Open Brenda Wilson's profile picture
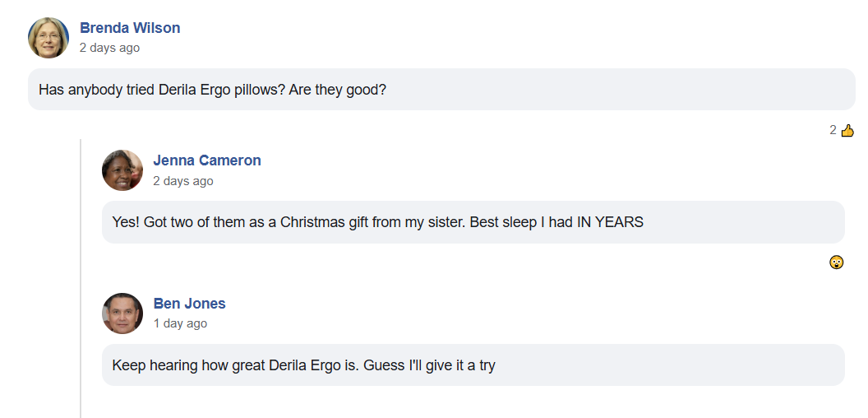This screenshot has width=868, height=418. [48, 38]
